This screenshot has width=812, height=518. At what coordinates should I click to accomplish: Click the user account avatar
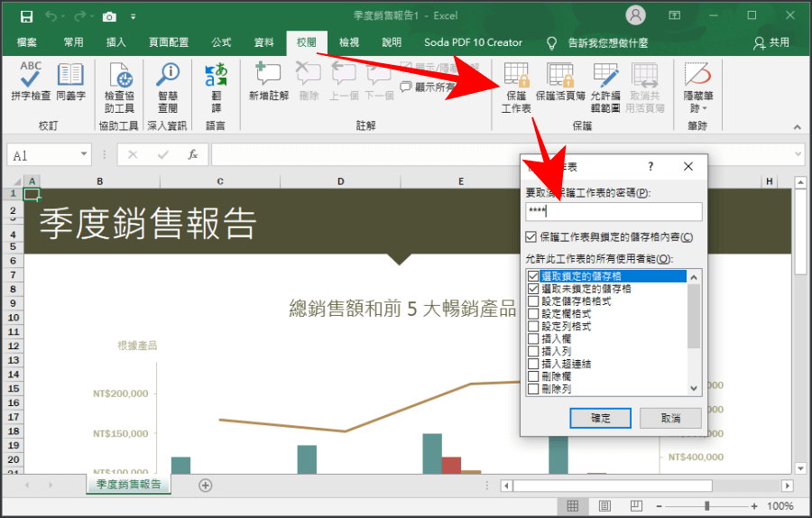point(635,15)
